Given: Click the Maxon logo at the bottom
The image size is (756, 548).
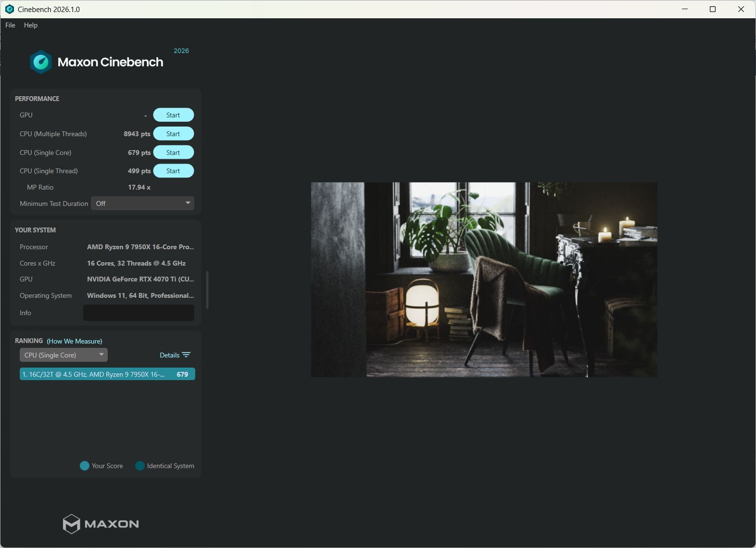Looking at the screenshot, I should (101, 524).
